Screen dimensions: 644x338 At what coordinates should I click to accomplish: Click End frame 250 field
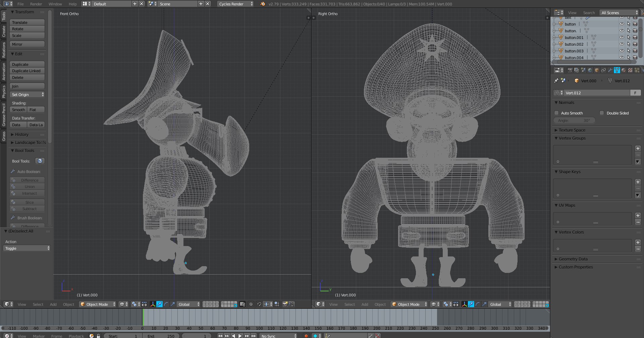(161, 336)
